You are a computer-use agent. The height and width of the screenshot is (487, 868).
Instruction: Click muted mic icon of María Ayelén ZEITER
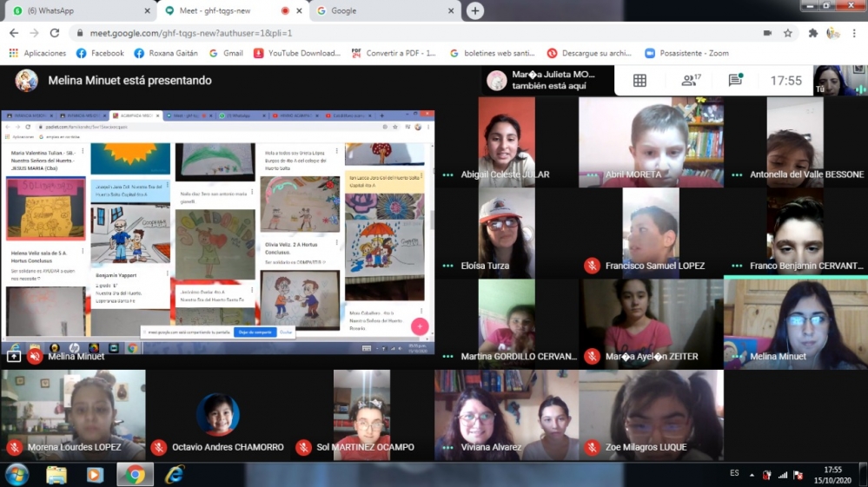coord(592,357)
